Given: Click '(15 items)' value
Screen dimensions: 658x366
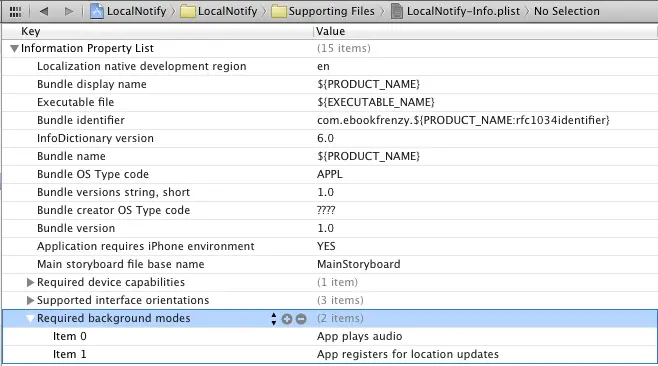Looking at the screenshot, I should pos(344,49).
